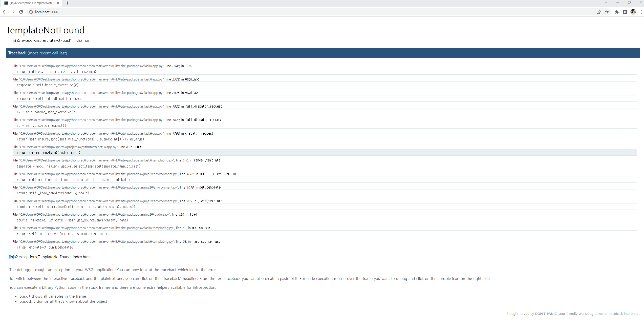Click the line 1796 dispatch_request file header

(x=113, y=133)
